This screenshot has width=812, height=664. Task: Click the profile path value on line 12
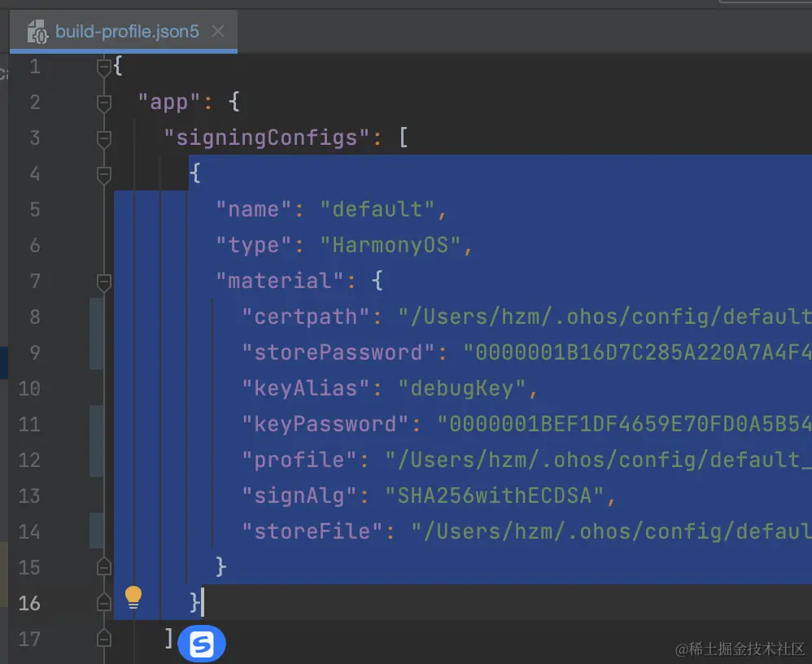599,460
